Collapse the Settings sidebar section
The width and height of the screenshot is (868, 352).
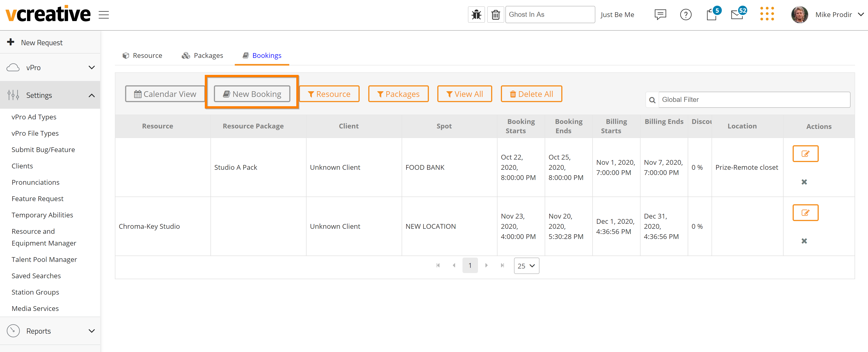(50, 95)
